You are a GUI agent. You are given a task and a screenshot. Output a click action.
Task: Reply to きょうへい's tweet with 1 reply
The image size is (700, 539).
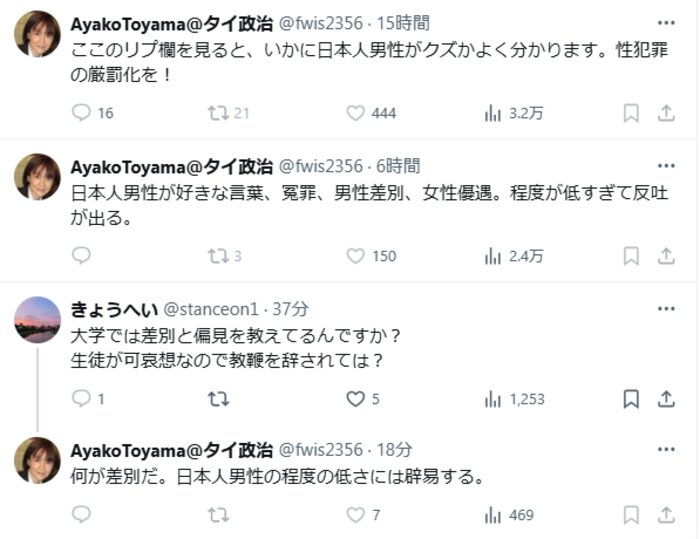pyautogui.click(x=82, y=399)
